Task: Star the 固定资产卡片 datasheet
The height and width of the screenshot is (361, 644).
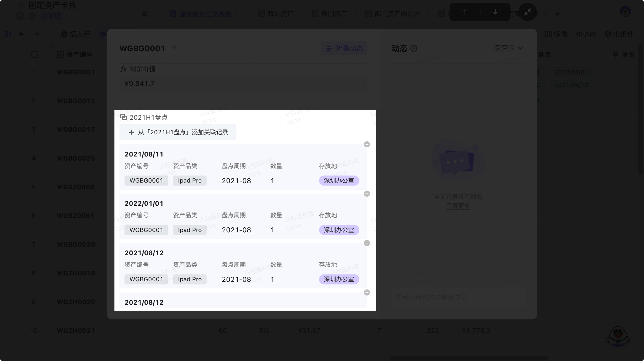Action: tap(32, 16)
